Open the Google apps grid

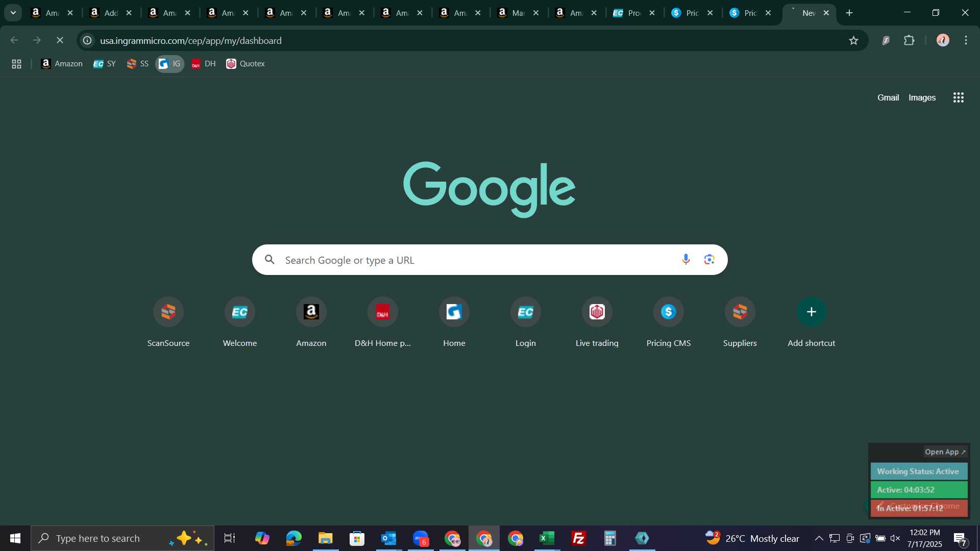[959, 97]
